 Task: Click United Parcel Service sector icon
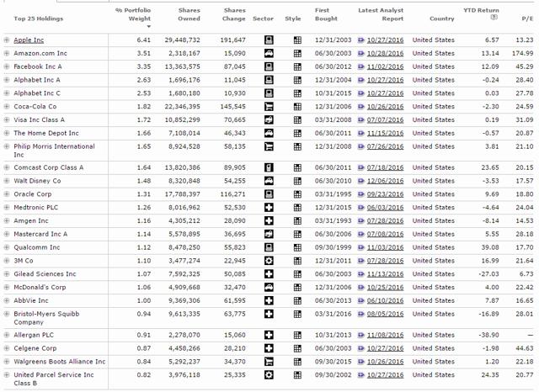pos(269,375)
